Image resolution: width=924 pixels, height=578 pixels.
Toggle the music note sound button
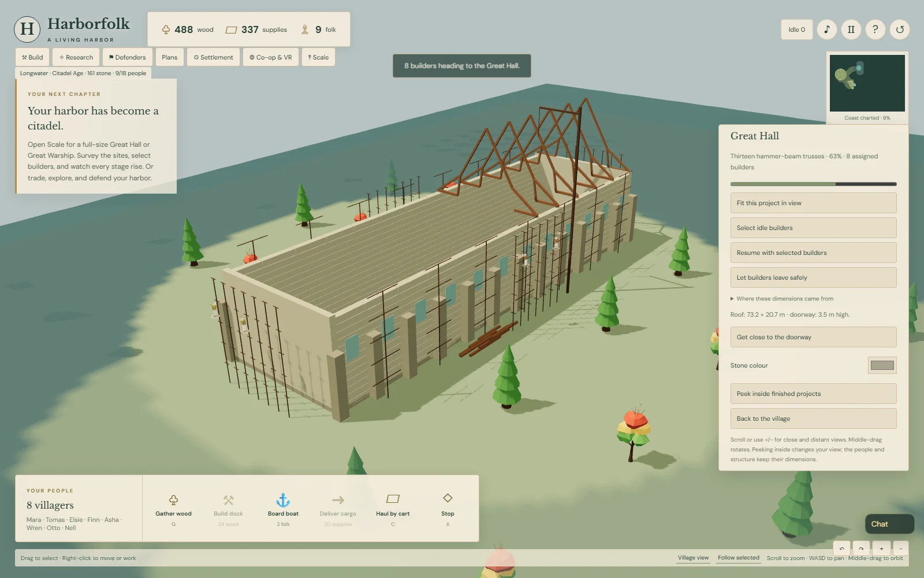click(827, 29)
